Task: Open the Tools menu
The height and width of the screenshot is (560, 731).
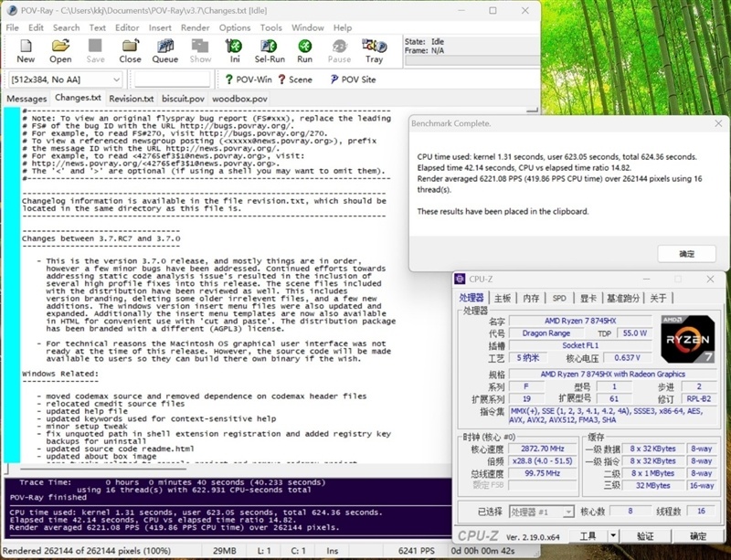Action: (x=270, y=27)
